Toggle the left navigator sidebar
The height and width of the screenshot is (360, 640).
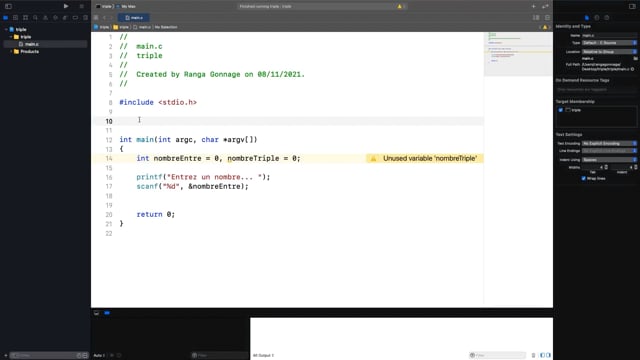[x=8, y=6]
